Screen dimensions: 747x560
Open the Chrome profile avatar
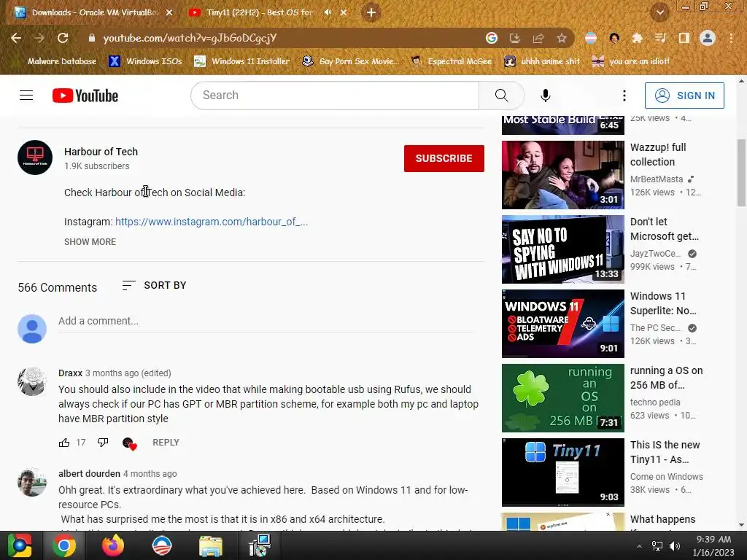[708, 38]
